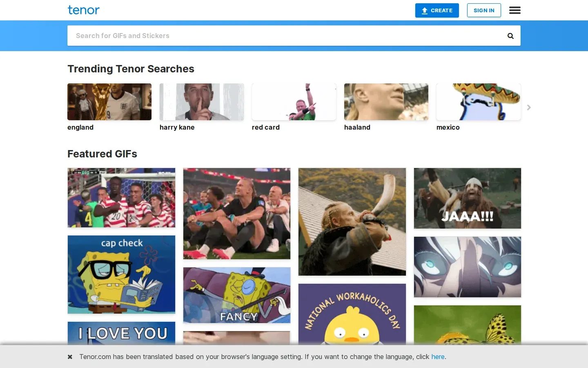Open the haaland trending search

tap(386, 107)
